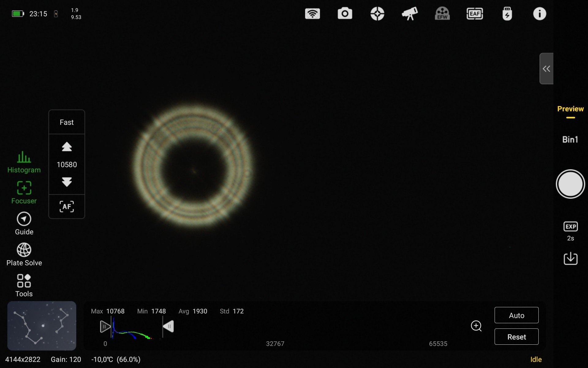Select the Idle status label
Viewport: 588px width, 368px height.
(x=536, y=359)
